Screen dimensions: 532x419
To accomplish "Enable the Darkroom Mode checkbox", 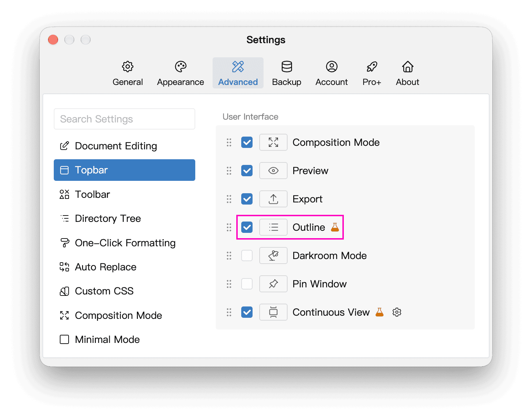I will click(247, 256).
